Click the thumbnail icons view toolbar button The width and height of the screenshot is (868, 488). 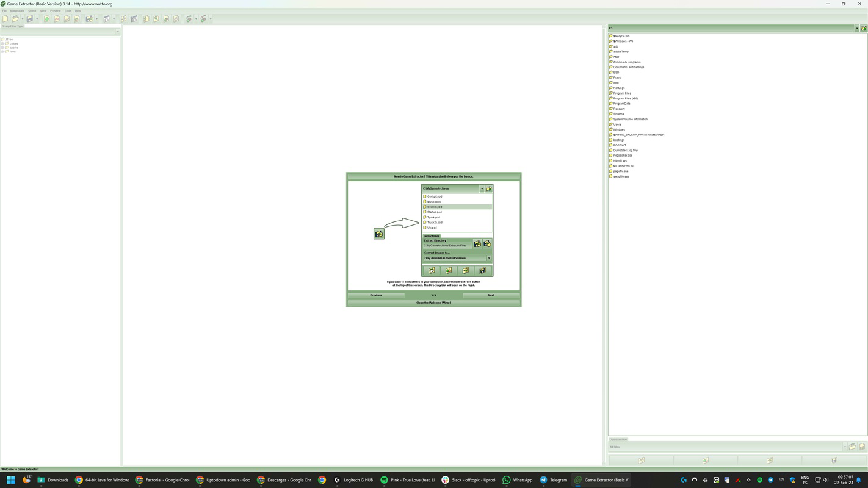pyautogui.click(x=123, y=19)
